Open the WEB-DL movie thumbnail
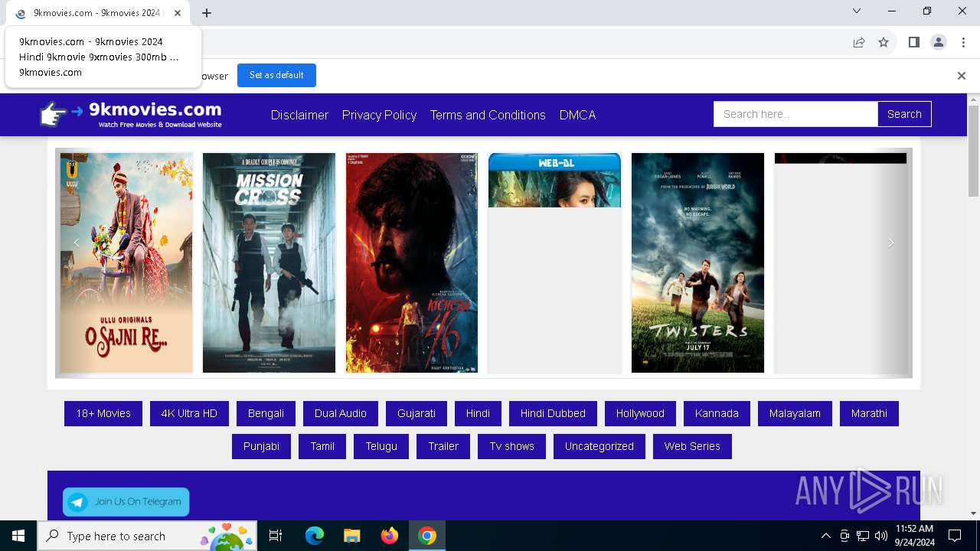The height and width of the screenshot is (551, 980). pyautogui.click(x=554, y=180)
